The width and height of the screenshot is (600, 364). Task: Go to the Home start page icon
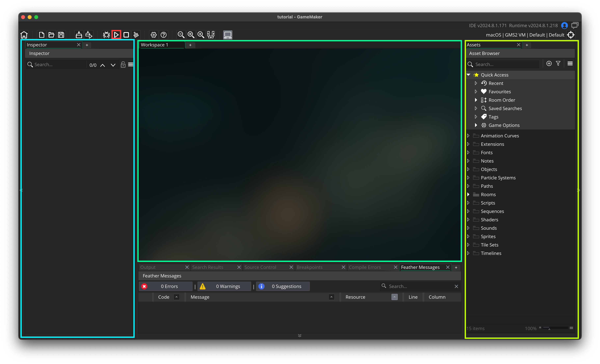(24, 35)
